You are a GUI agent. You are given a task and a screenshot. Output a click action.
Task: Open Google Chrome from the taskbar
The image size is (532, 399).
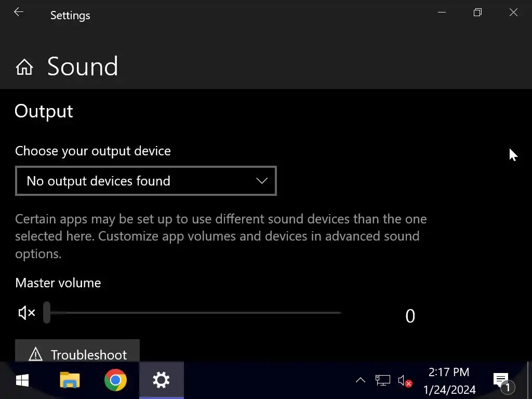115,380
